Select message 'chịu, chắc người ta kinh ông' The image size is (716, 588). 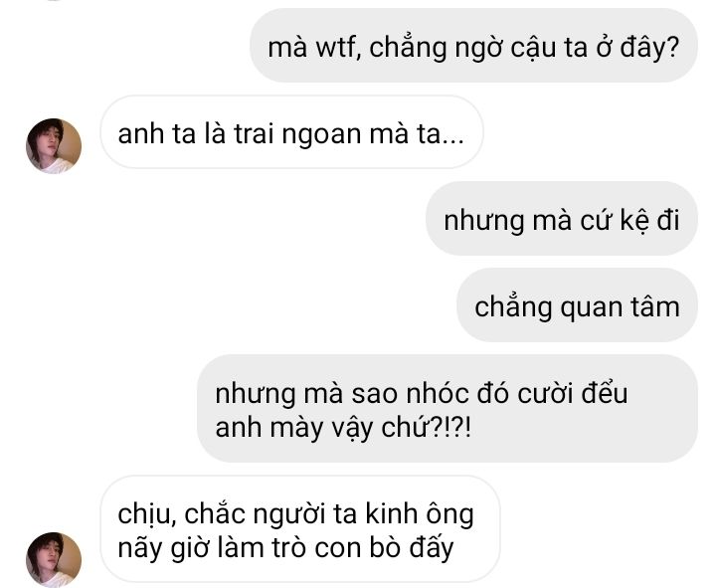click(x=300, y=529)
